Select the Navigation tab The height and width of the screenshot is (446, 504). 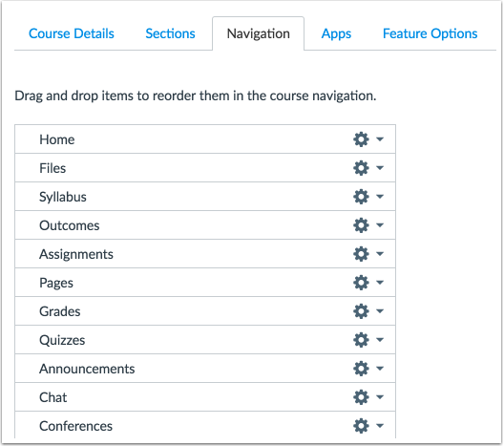click(258, 33)
